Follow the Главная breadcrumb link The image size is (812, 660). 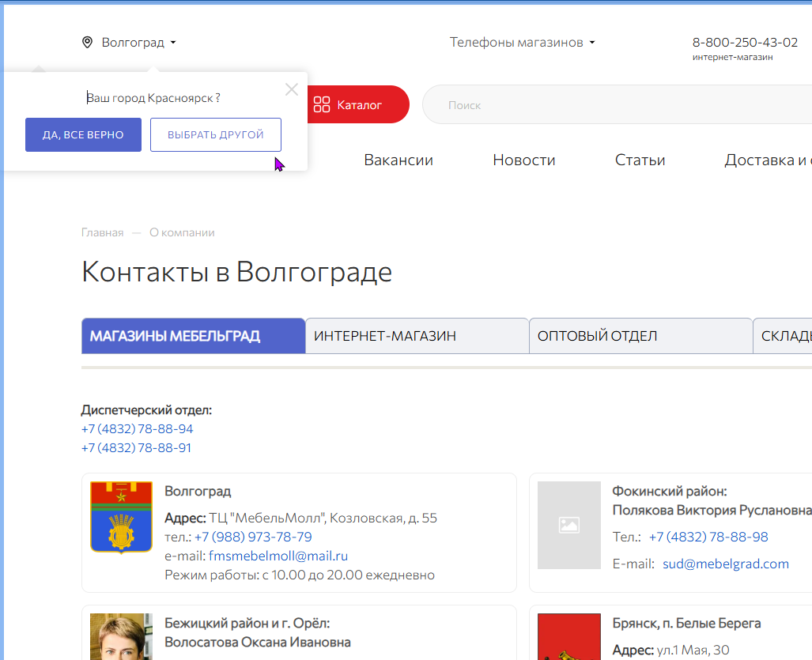[x=103, y=232]
